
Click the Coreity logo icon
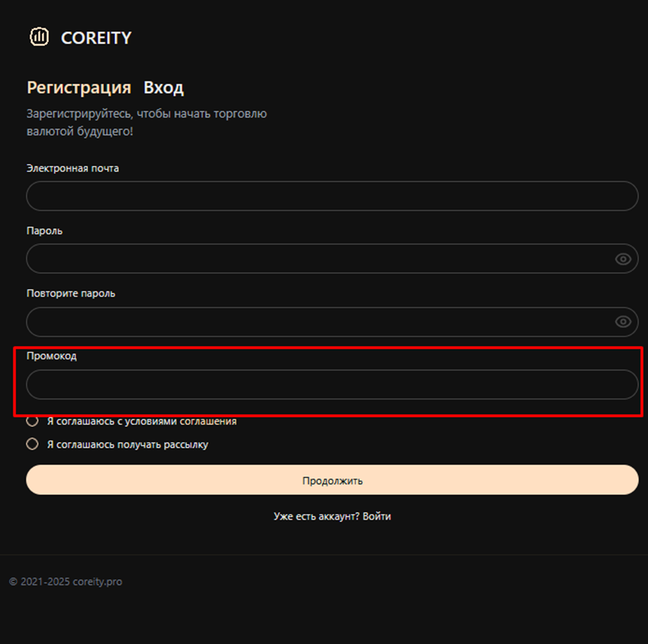(x=39, y=37)
